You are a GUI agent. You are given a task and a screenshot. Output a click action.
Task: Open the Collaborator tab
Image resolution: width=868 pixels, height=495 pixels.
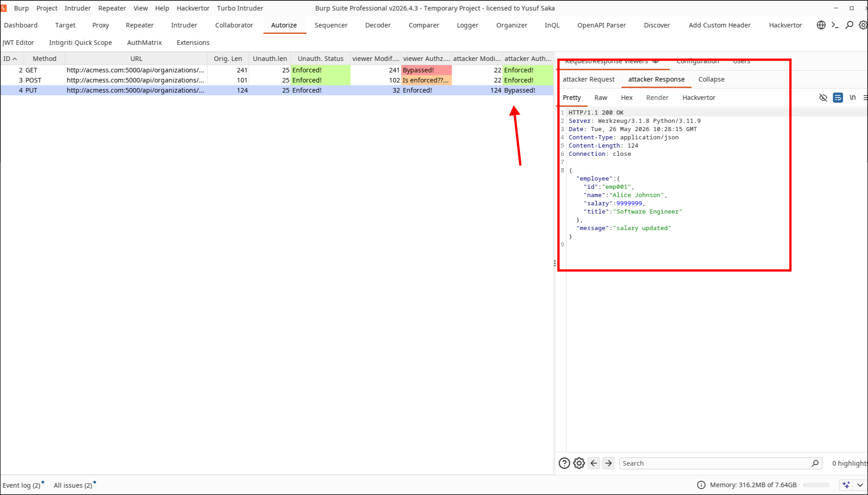pyautogui.click(x=234, y=25)
